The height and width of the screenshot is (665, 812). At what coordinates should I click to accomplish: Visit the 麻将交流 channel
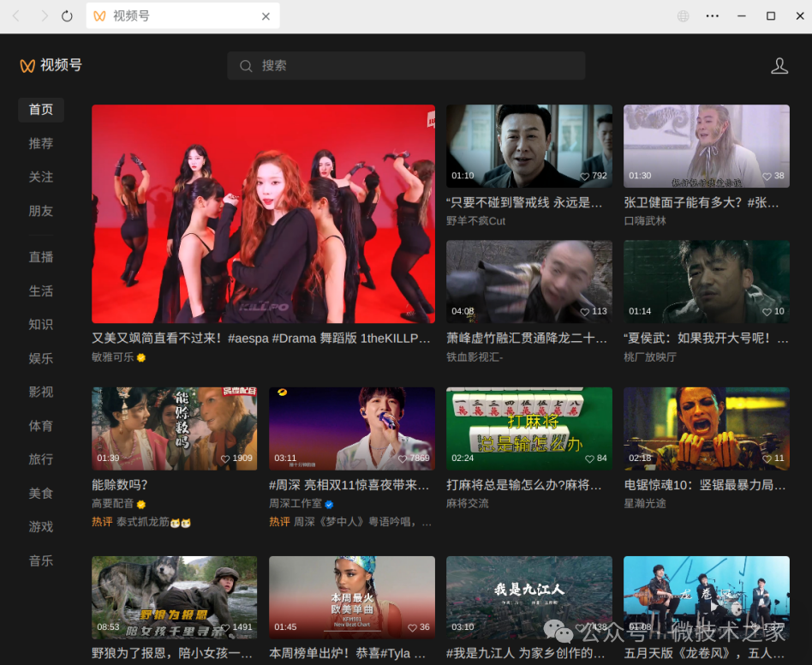click(468, 503)
